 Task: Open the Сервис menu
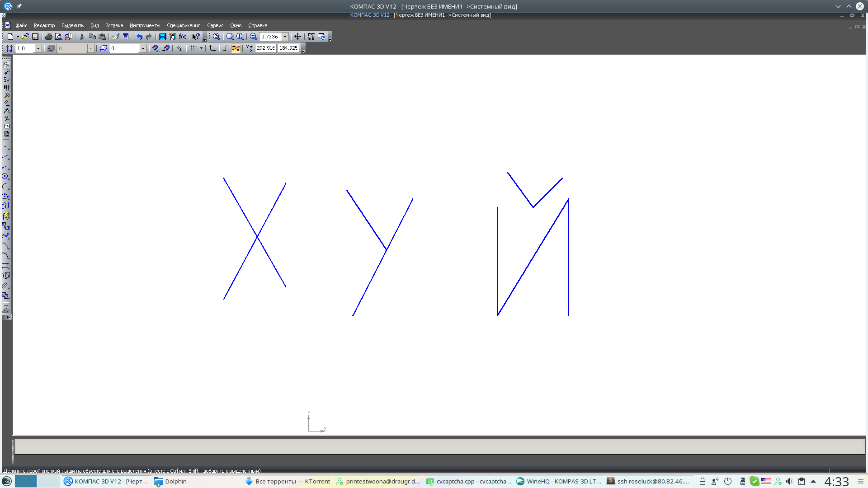click(x=215, y=26)
